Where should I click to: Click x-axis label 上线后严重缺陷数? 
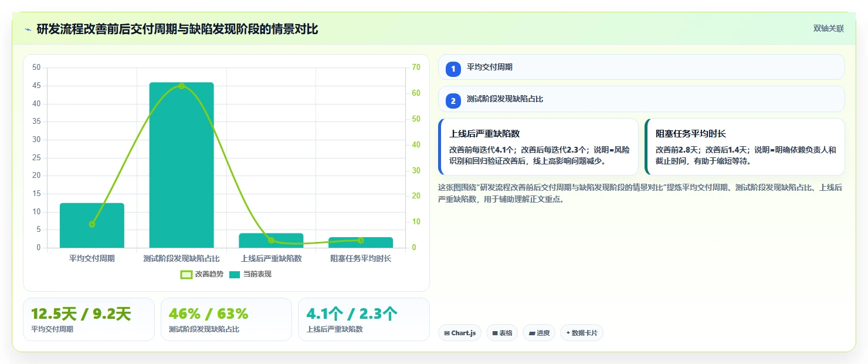tap(271, 258)
